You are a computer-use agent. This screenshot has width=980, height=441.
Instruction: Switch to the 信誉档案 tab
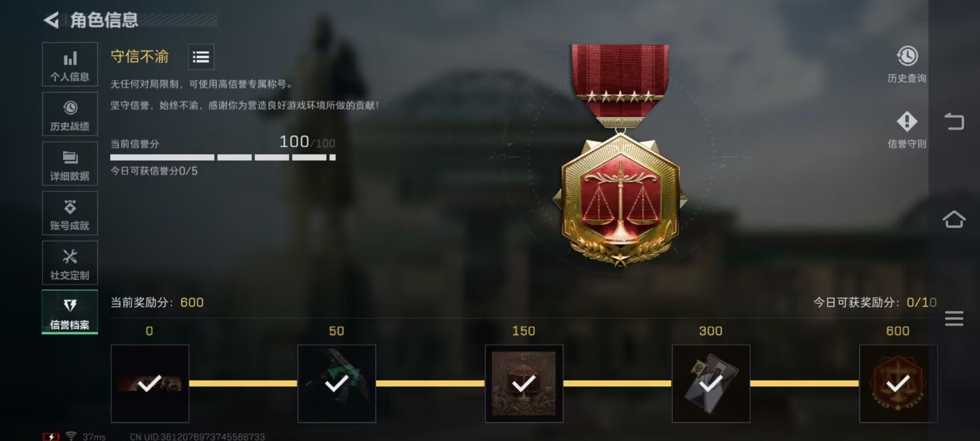70,312
